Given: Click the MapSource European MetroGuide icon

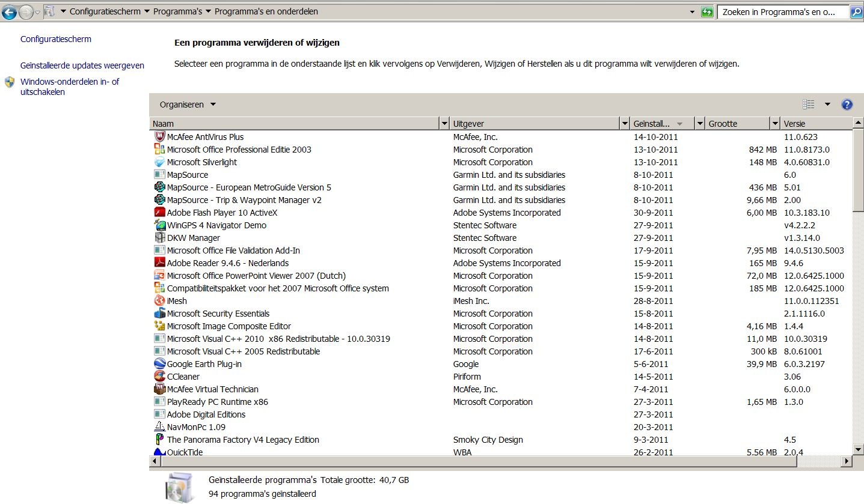Looking at the screenshot, I should [159, 187].
